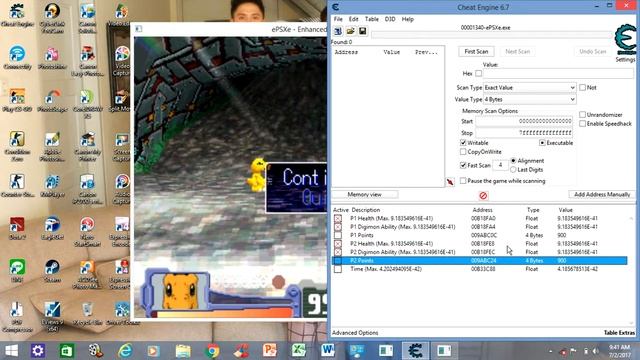640x360 pixels.
Task: Click the red arrow add-to-address-list icon
Action: [x=450, y=182]
